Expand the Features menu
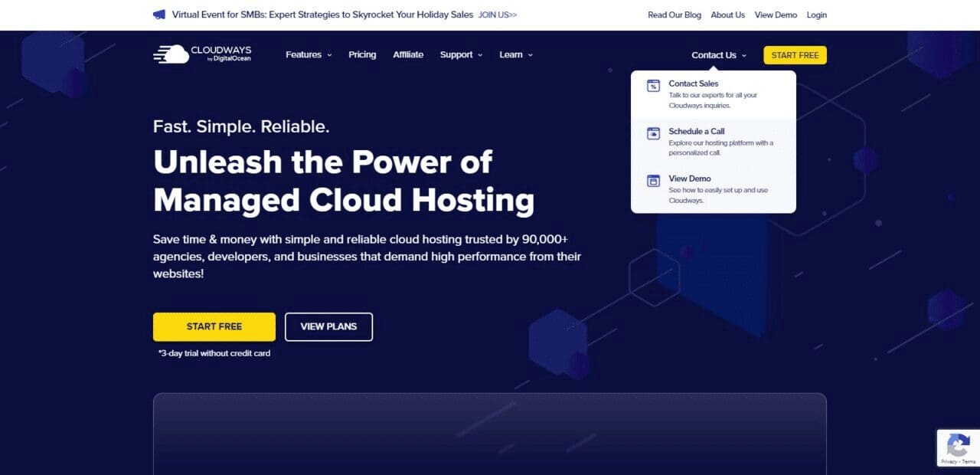The width and height of the screenshot is (980, 475). 309,54
